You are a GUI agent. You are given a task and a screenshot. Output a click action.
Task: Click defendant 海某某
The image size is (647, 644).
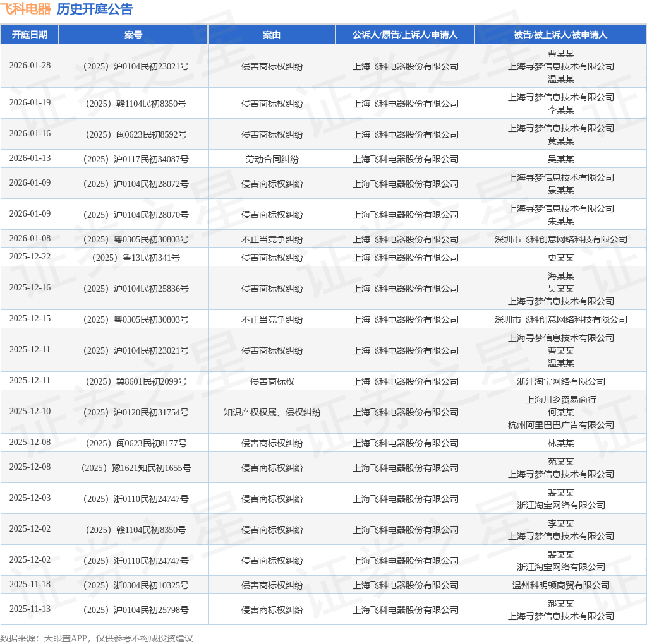[x=561, y=276]
